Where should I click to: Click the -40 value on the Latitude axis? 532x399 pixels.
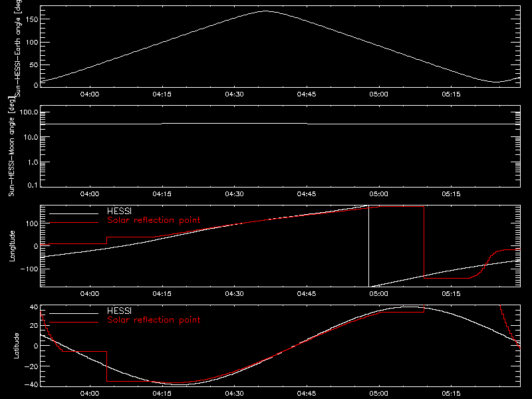(x=31, y=384)
